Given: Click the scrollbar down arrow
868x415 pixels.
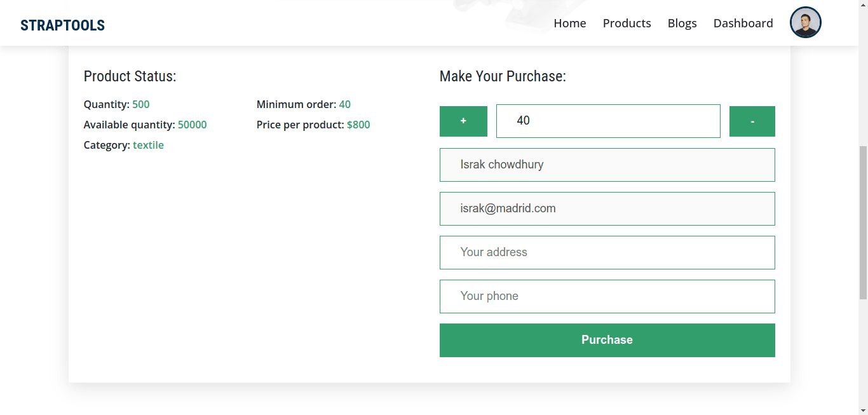Looking at the screenshot, I should (x=863, y=410).
